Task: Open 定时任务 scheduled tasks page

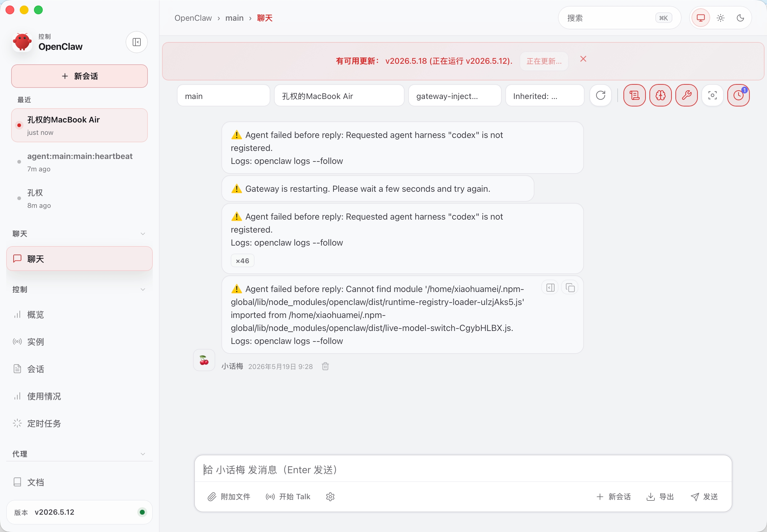Action: click(x=79, y=424)
